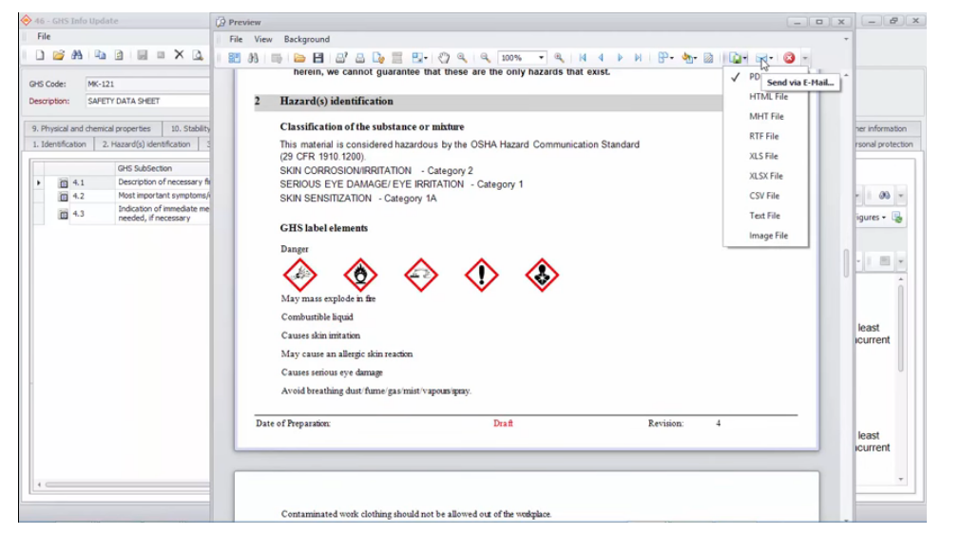
Task: Click the Send via E-Mail envelope icon
Action: 760,58
